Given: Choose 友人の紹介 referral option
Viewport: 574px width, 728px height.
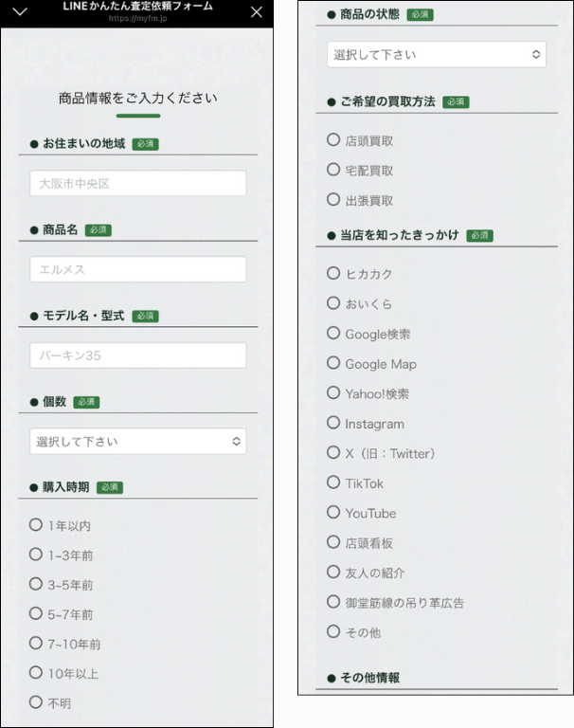Looking at the screenshot, I should pos(333,572).
